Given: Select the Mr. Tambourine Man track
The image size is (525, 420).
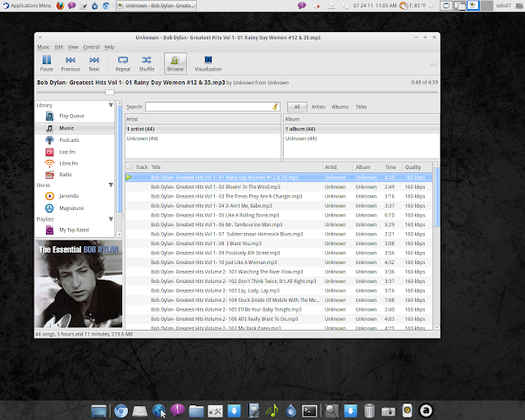Looking at the screenshot, I should [279, 225].
